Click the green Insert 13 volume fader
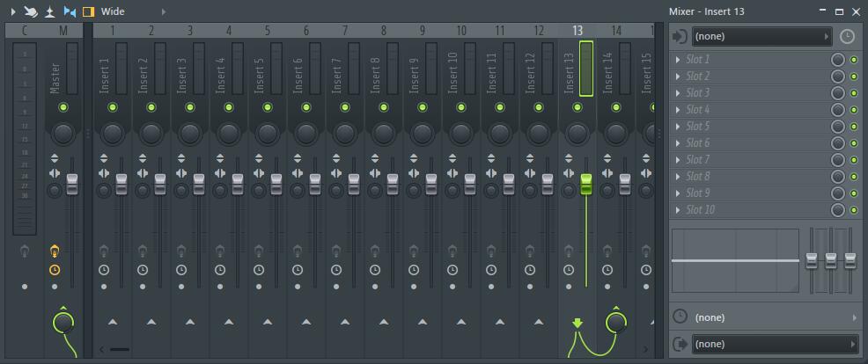Image resolution: width=868 pixels, height=364 pixels. pyautogui.click(x=586, y=185)
